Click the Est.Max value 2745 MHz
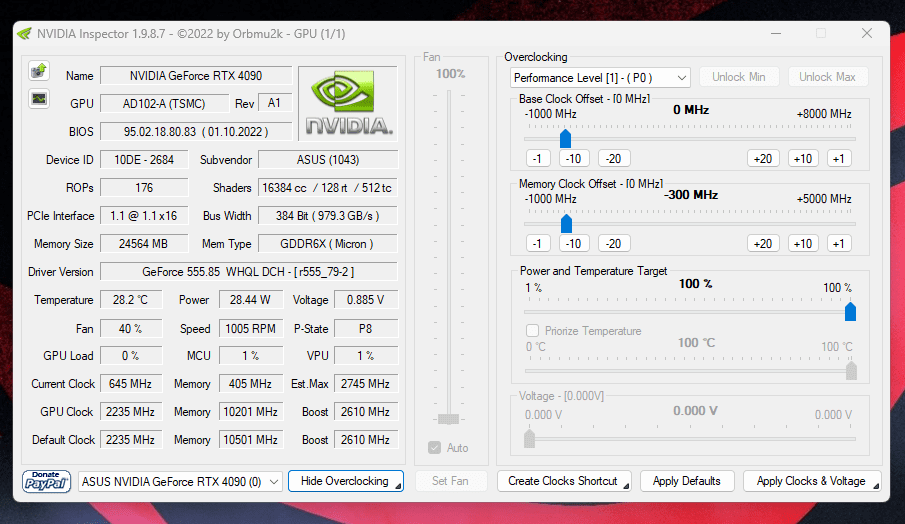 [x=366, y=384]
